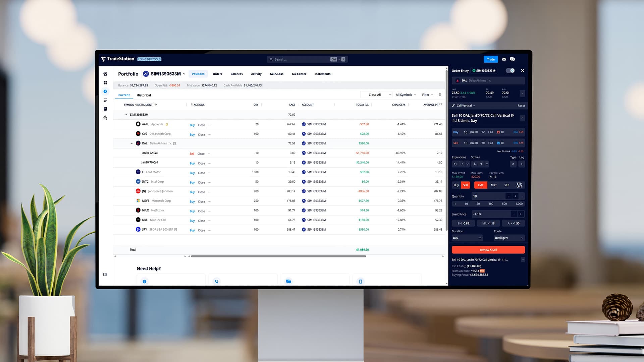644x362 pixels.
Task: Switch to the Orders tab
Action: (217, 74)
